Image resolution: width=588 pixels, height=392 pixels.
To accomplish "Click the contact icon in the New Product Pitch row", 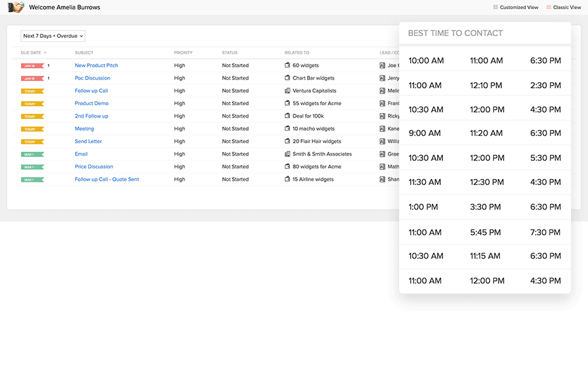I will coord(382,65).
